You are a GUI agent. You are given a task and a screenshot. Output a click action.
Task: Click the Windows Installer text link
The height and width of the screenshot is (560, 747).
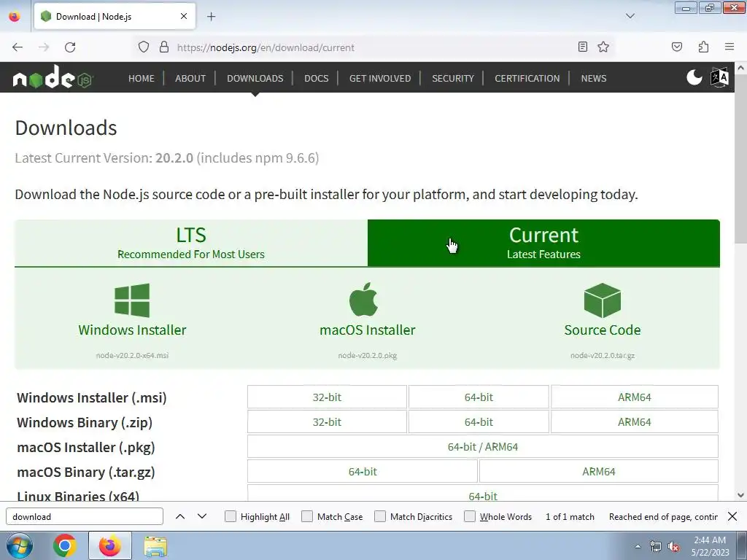132,330
